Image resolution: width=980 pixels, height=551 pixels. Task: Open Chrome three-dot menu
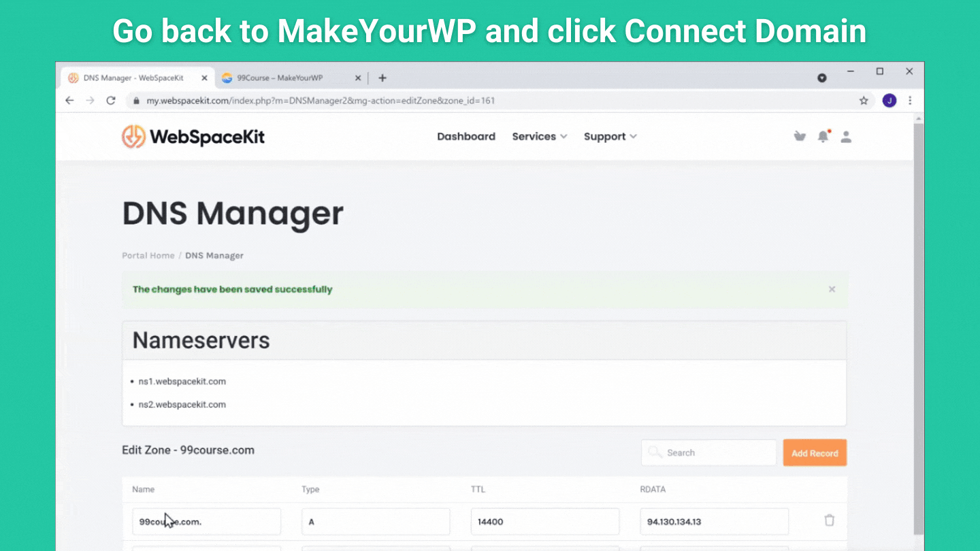click(910, 101)
